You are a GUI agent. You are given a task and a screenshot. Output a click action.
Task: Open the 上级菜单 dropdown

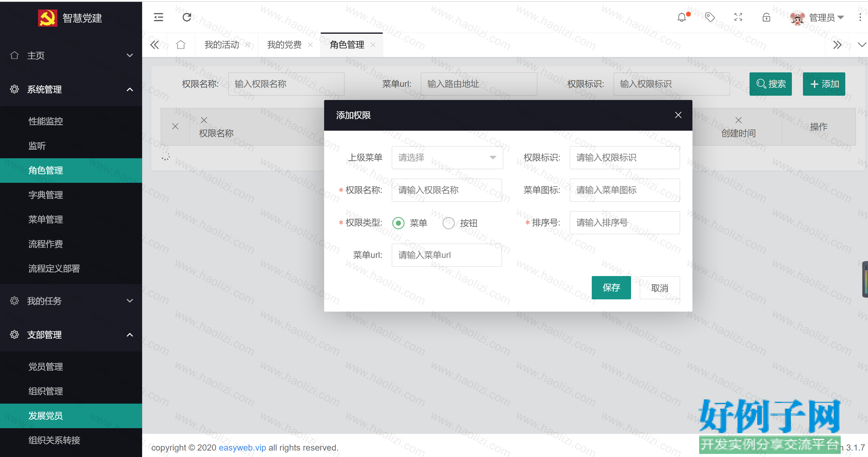(447, 158)
